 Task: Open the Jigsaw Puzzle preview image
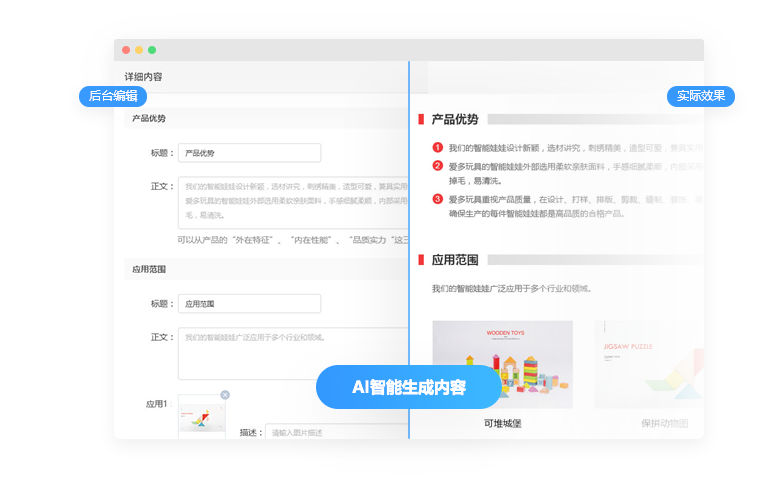(x=648, y=364)
